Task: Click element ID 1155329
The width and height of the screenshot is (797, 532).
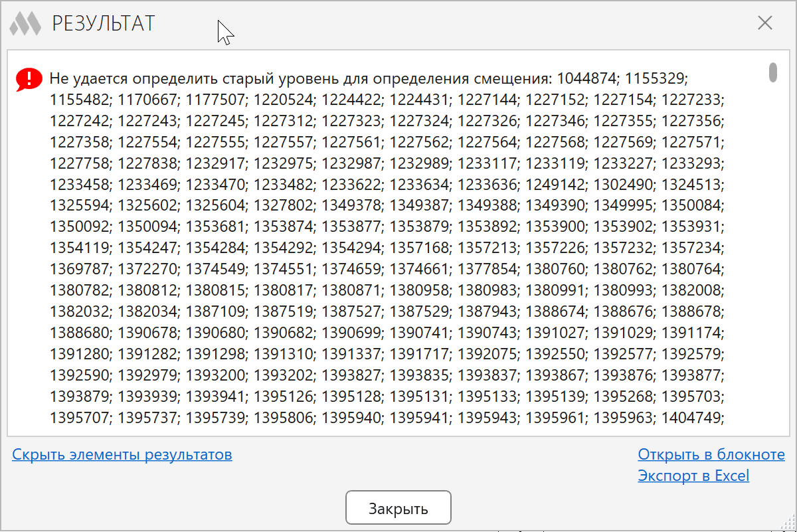Action: click(655, 78)
